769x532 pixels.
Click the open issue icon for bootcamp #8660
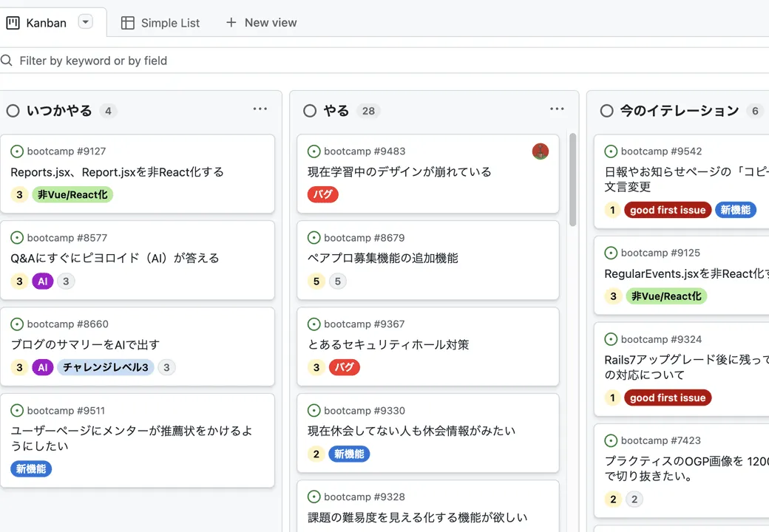(x=17, y=324)
